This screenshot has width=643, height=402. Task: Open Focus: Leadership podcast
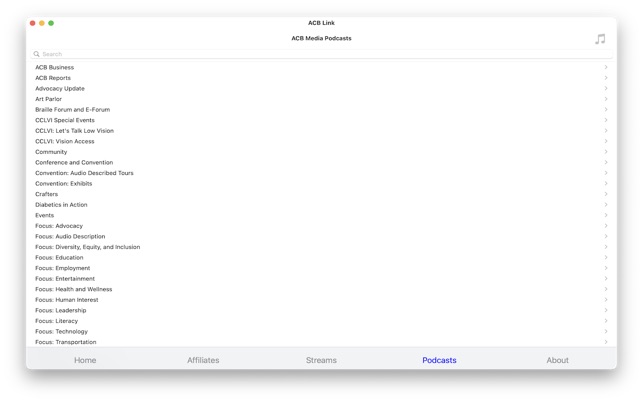tap(322, 311)
